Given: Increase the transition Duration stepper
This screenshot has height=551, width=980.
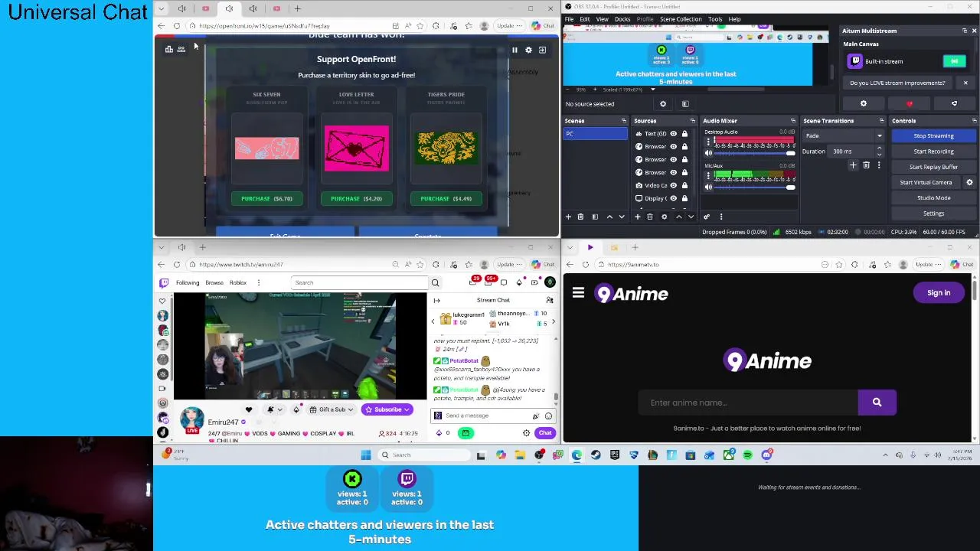Looking at the screenshot, I should [879, 148].
